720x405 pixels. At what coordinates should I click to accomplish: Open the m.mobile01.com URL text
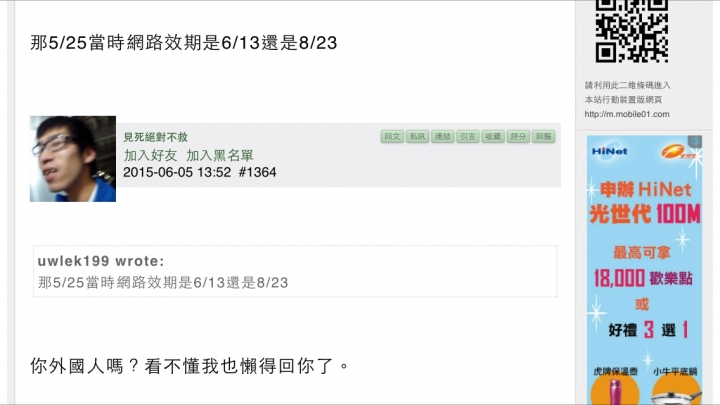[627, 114]
